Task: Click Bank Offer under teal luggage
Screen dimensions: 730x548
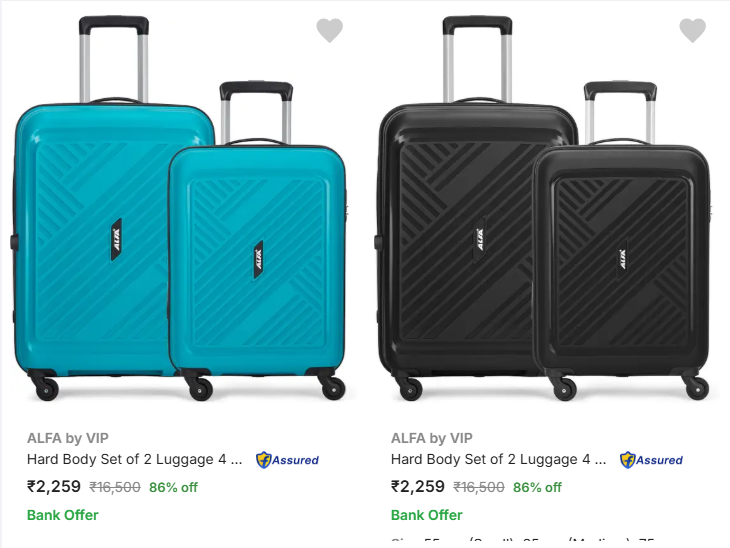Action: pos(63,515)
